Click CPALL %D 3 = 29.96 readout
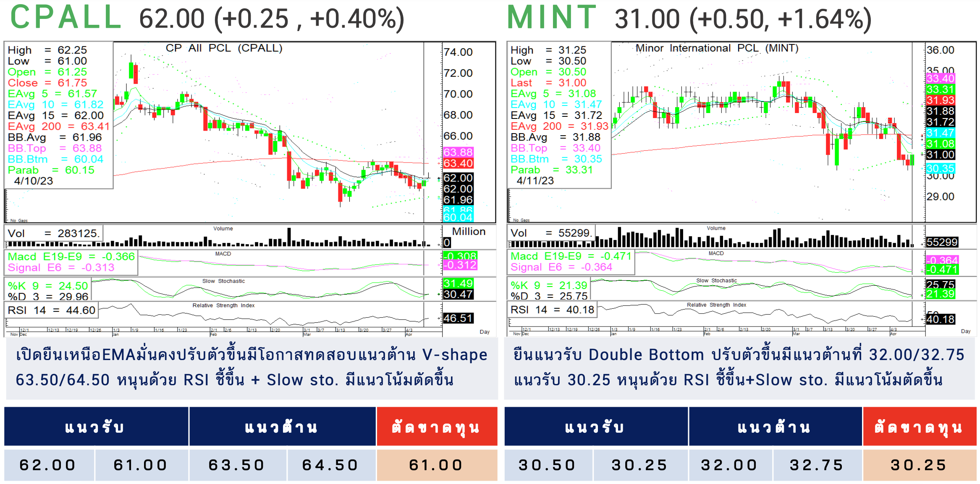980x484 pixels. (x=48, y=297)
